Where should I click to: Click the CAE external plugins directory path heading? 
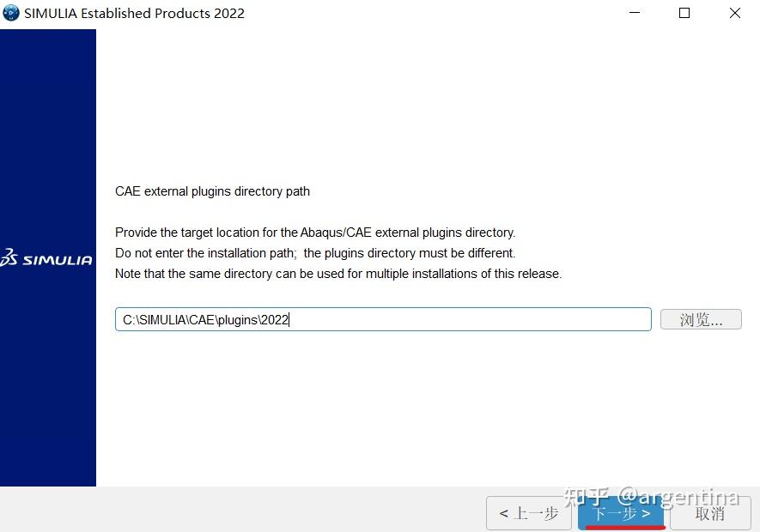pos(212,190)
